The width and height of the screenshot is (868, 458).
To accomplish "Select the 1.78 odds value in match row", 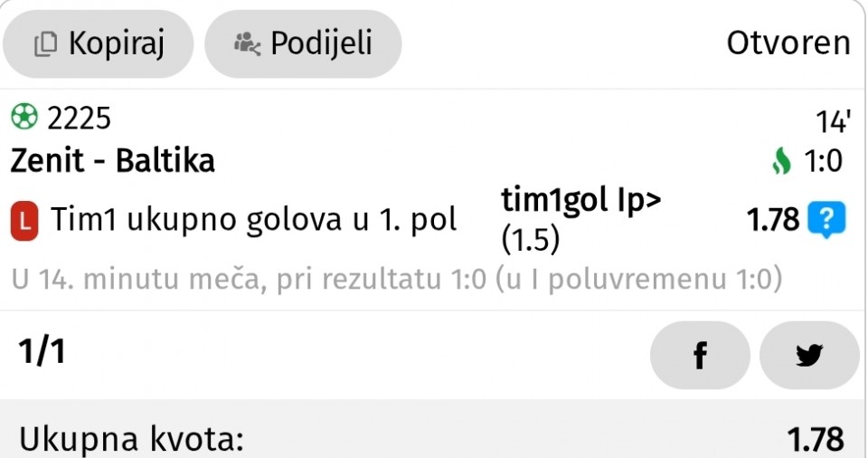I will pyautogui.click(x=773, y=220).
